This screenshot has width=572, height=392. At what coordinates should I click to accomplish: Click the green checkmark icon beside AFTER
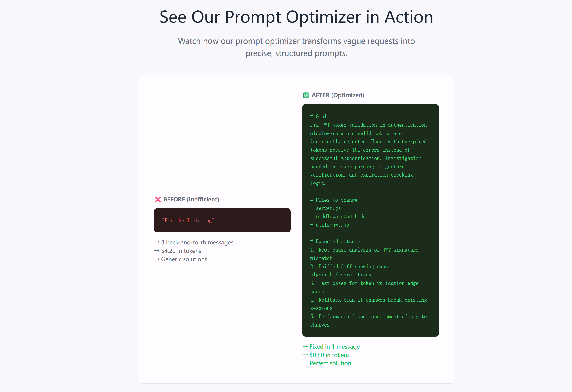(x=306, y=95)
